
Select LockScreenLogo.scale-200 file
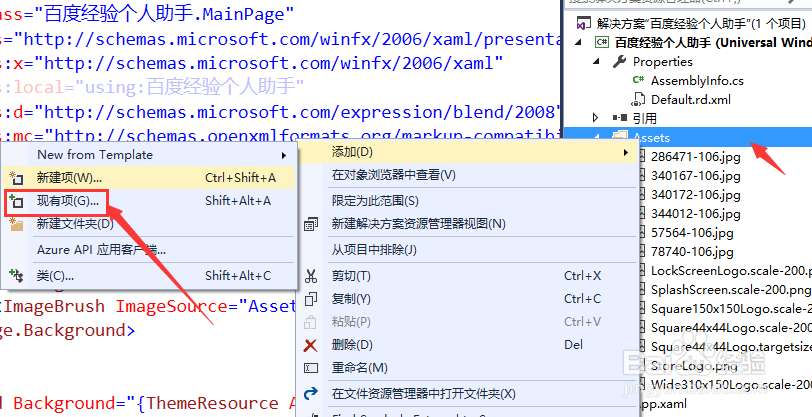(731, 270)
